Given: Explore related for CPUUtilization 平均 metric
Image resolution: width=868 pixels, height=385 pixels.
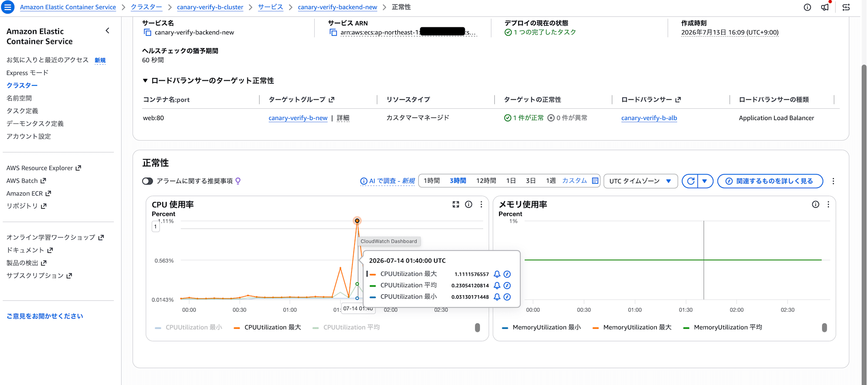Looking at the screenshot, I should pos(507,285).
